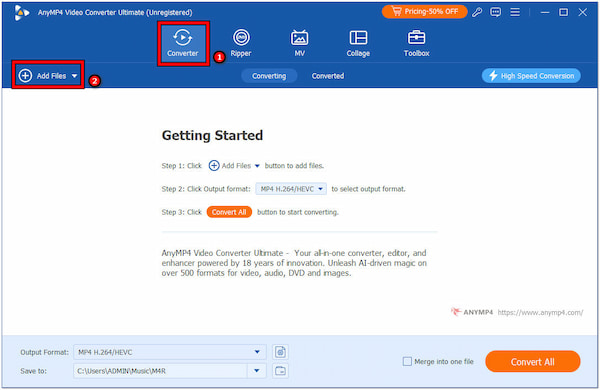
Task: Click the Save to path field
Action: pos(160,371)
